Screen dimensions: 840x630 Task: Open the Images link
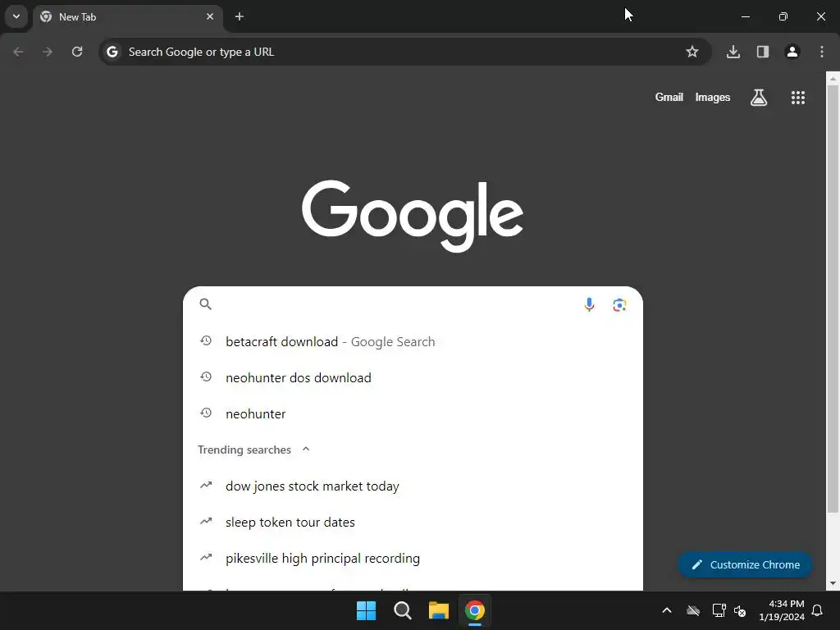(x=713, y=98)
